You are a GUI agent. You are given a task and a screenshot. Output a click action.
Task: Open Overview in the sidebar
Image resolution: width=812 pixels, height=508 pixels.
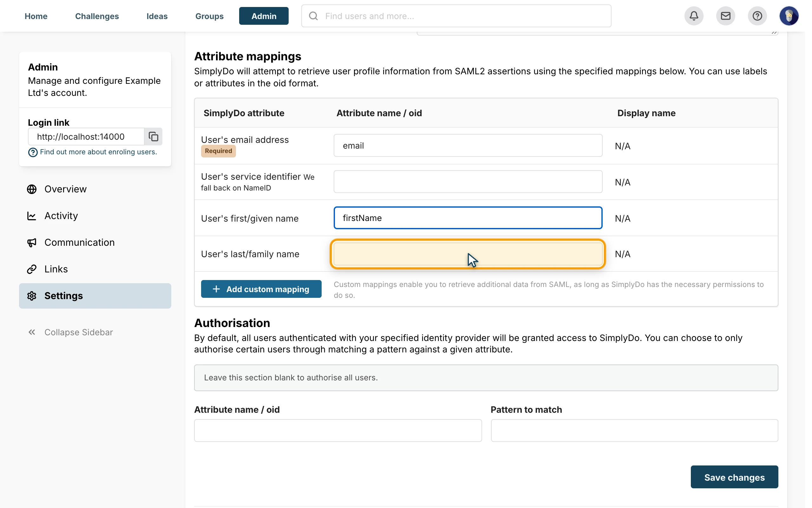95,189
